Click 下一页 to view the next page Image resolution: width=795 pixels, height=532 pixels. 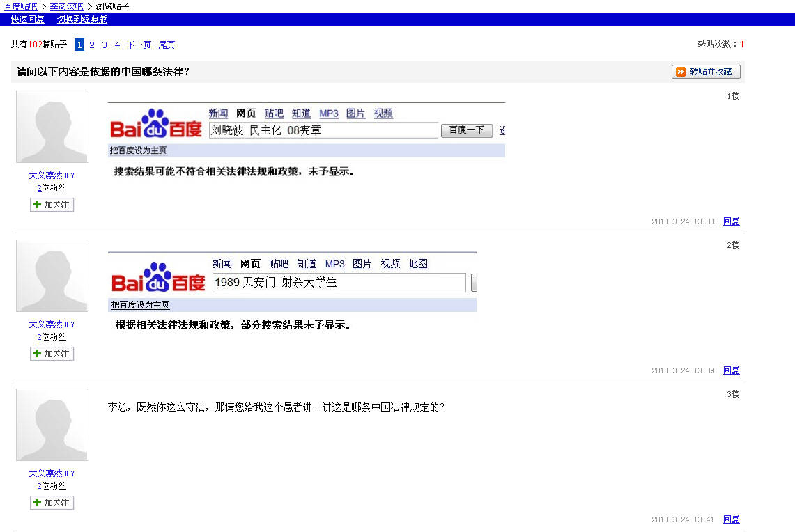coord(139,45)
